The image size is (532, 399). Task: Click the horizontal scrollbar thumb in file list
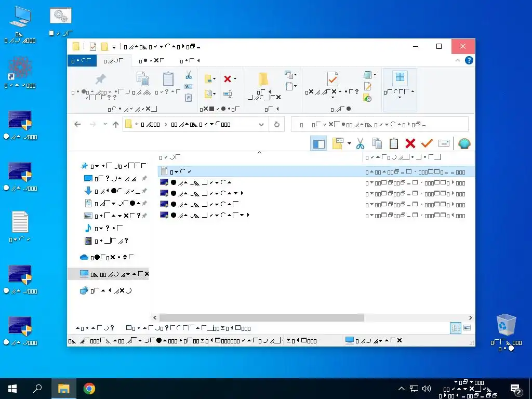[262, 317]
